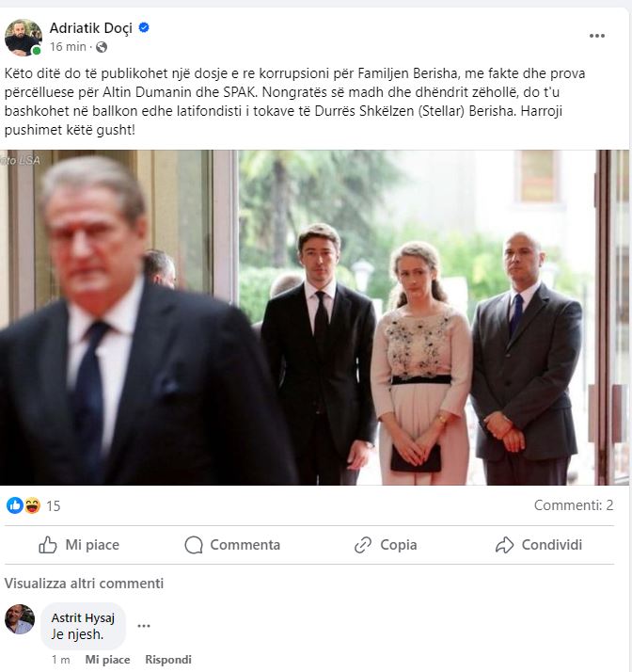Image resolution: width=632 pixels, height=672 pixels.
Task: Expand Visualizza altri commenti
Action: tap(84, 584)
